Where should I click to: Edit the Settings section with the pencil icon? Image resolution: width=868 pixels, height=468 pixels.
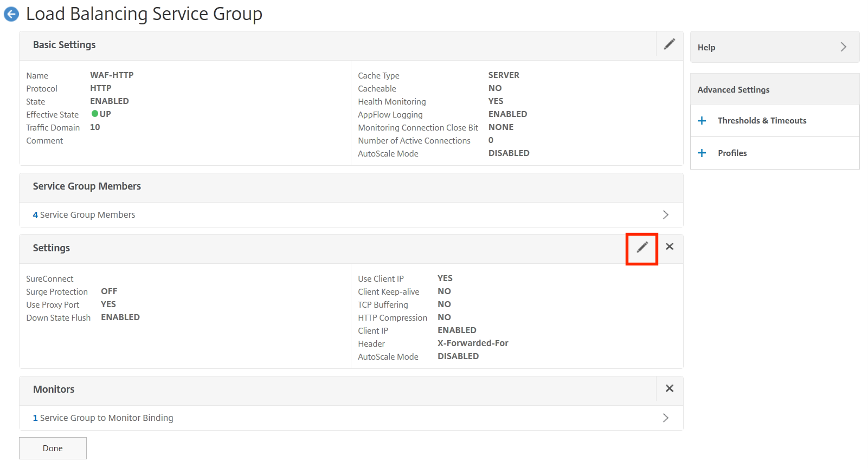[x=642, y=248]
